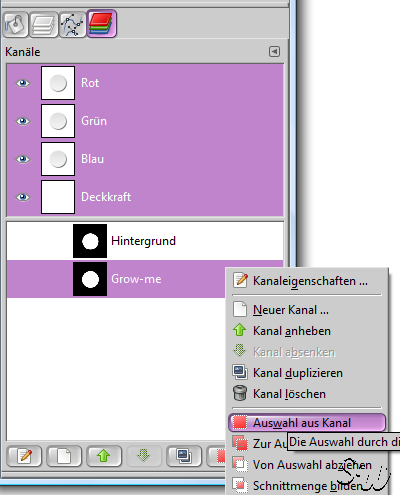Toggle visibility eye of Grün channel
The image size is (400, 495).
pos(23,121)
